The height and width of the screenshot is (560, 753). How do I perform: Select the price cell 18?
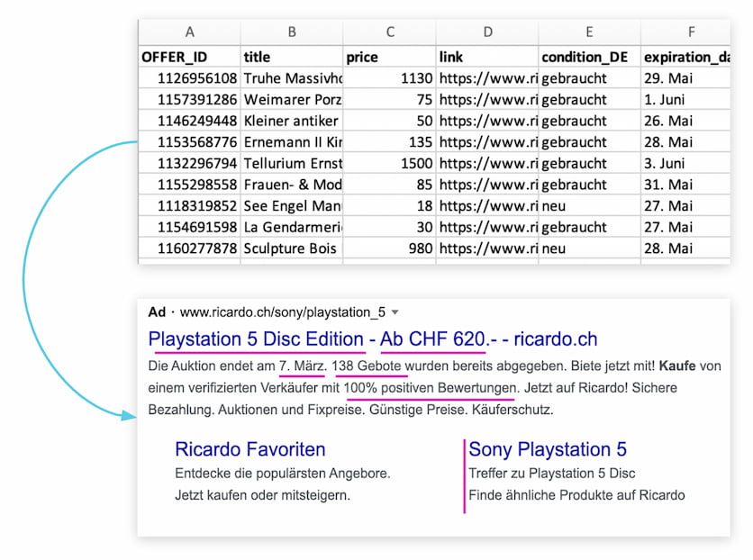[x=390, y=205]
